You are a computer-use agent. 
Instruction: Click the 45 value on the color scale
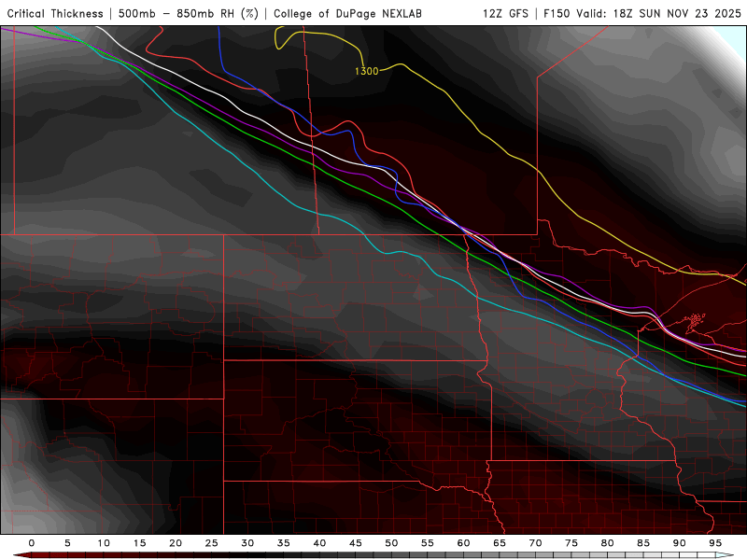click(356, 543)
